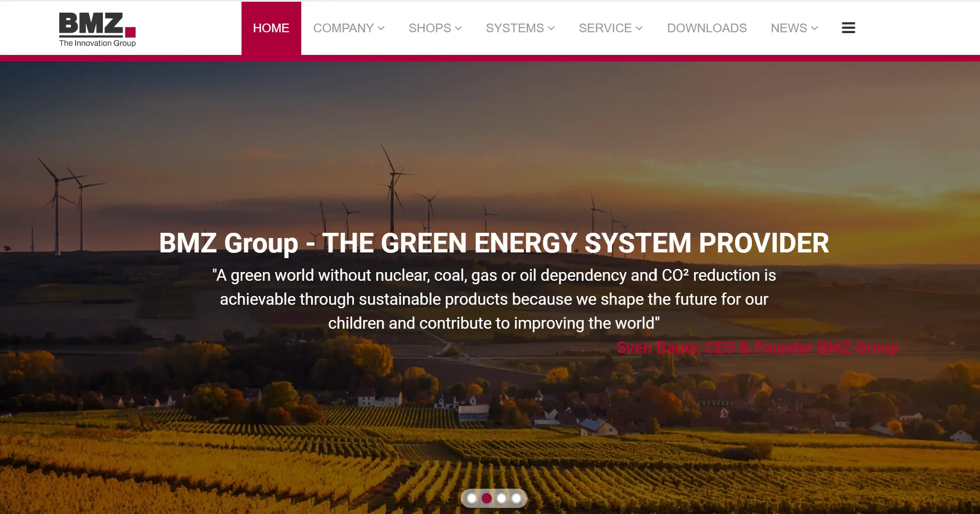Click the Sven Bauer CEO attribution text
This screenshot has width=980, height=514.
(x=758, y=347)
